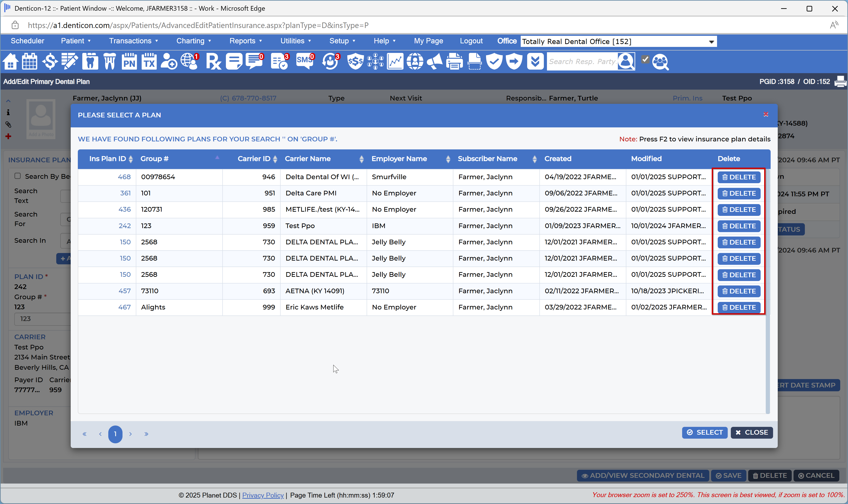Image resolution: width=848 pixels, height=504 pixels.
Task: Open the Charting menu
Action: (x=194, y=41)
